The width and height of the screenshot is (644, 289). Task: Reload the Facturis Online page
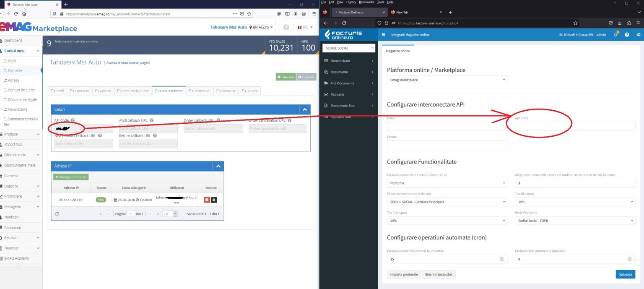click(344, 23)
